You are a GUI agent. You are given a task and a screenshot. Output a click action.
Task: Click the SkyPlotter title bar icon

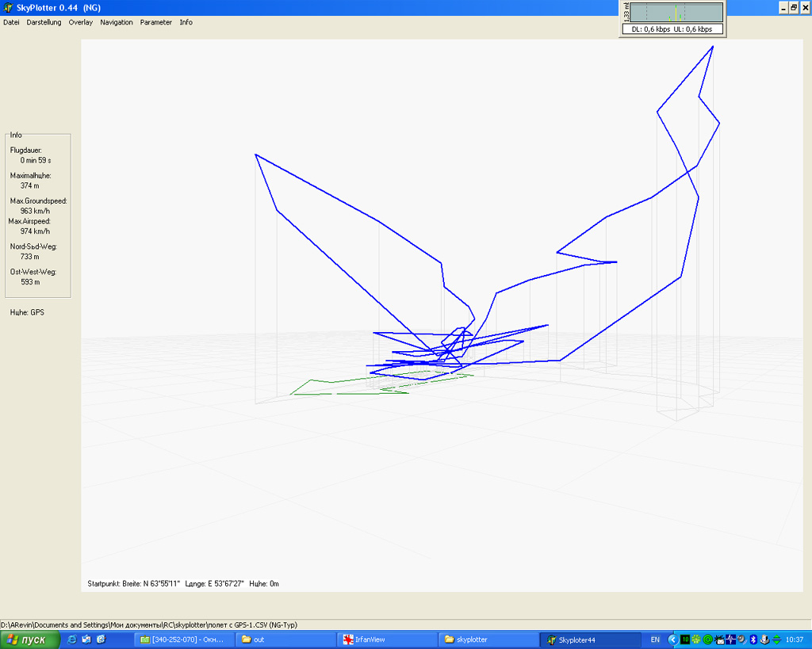(x=8, y=8)
